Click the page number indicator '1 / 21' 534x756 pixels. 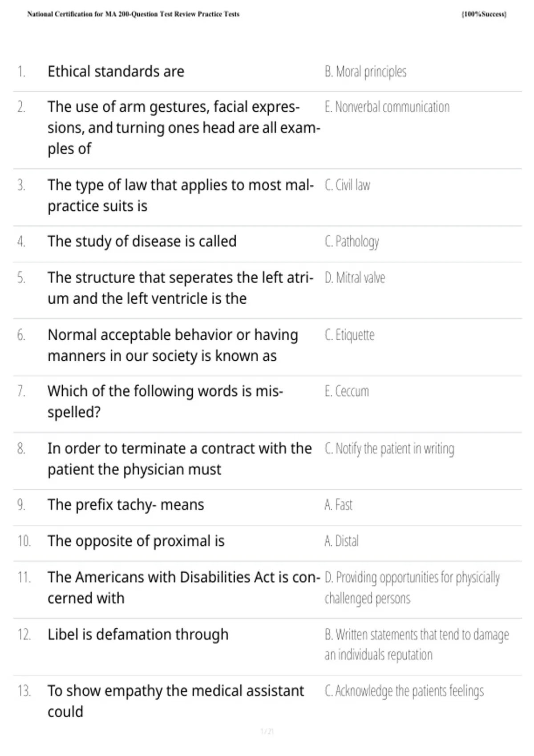[267, 732]
